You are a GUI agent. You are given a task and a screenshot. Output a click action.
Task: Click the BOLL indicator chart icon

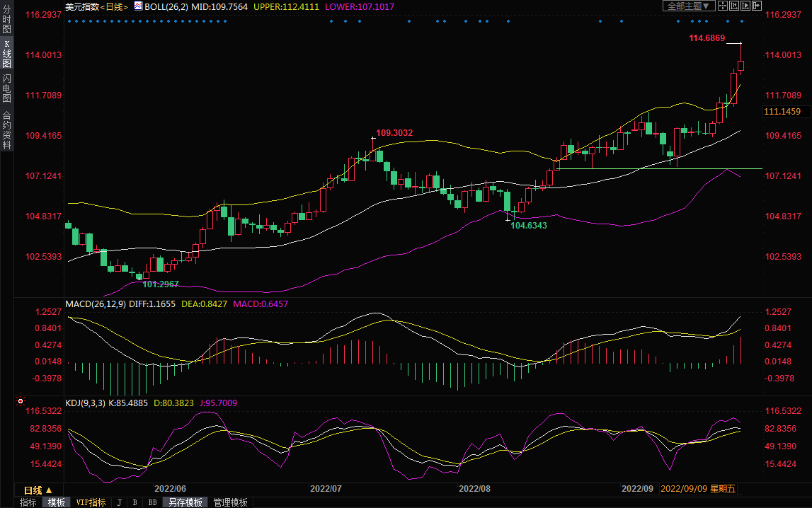point(137,6)
